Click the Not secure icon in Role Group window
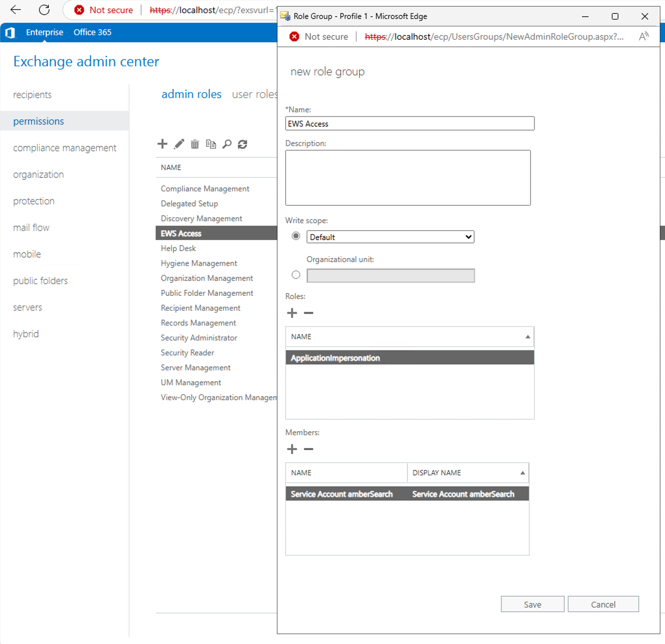Image resolution: width=665 pixels, height=644 pixels. [x=294, y=36]
